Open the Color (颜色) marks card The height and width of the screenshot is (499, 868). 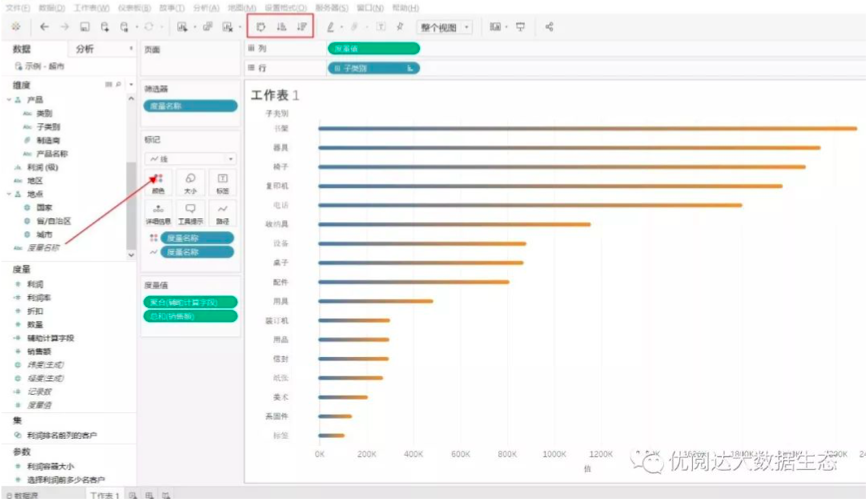[x=158, y=182]
